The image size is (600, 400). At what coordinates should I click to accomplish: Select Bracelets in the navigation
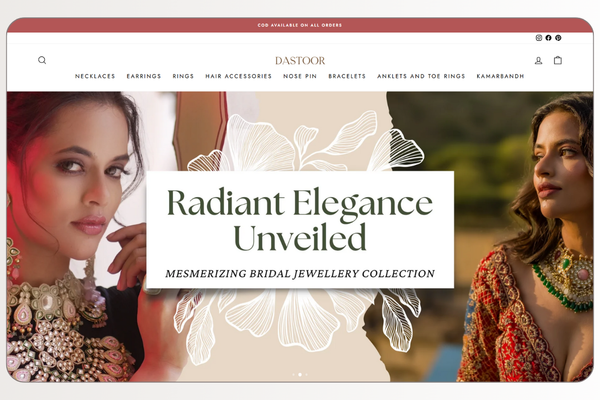tap(347, 76)
